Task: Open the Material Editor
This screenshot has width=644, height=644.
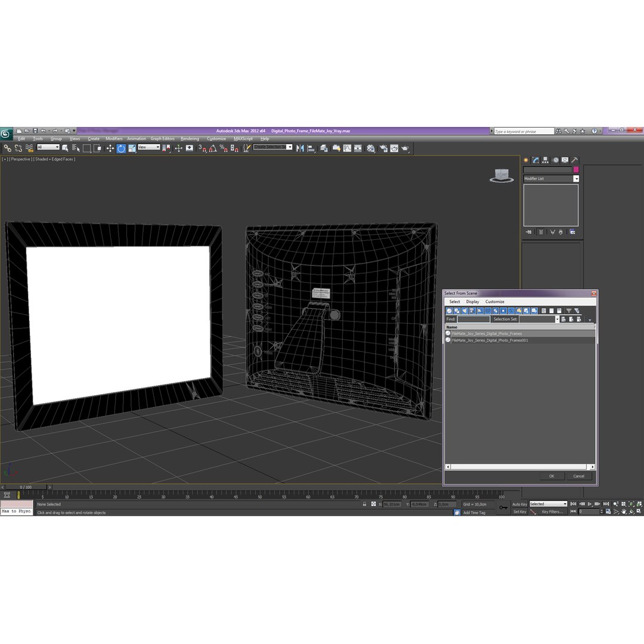Action: (x=371, y=148)
